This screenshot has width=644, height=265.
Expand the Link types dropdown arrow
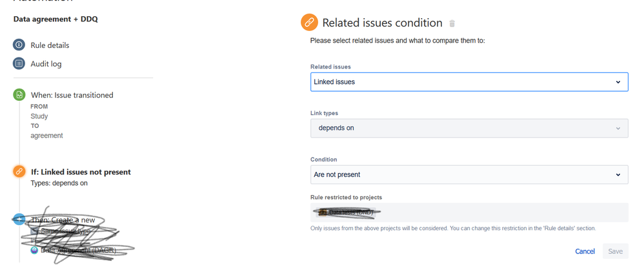coord(618,128)
